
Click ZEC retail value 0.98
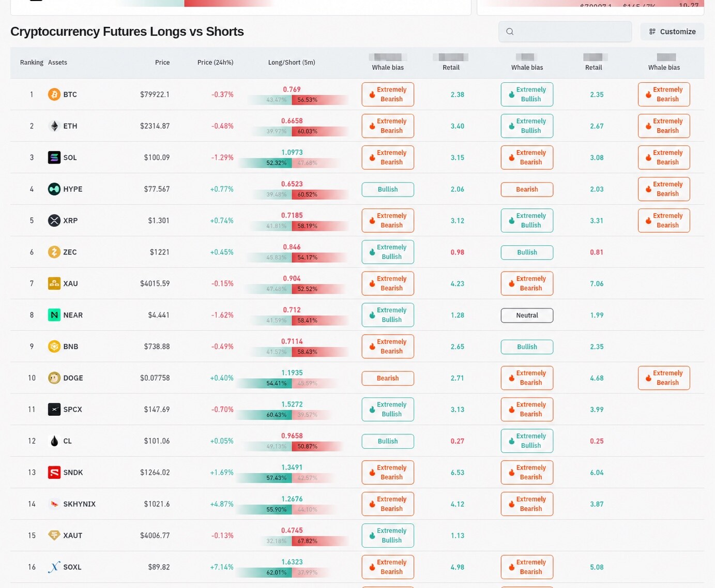coord(457,252)
